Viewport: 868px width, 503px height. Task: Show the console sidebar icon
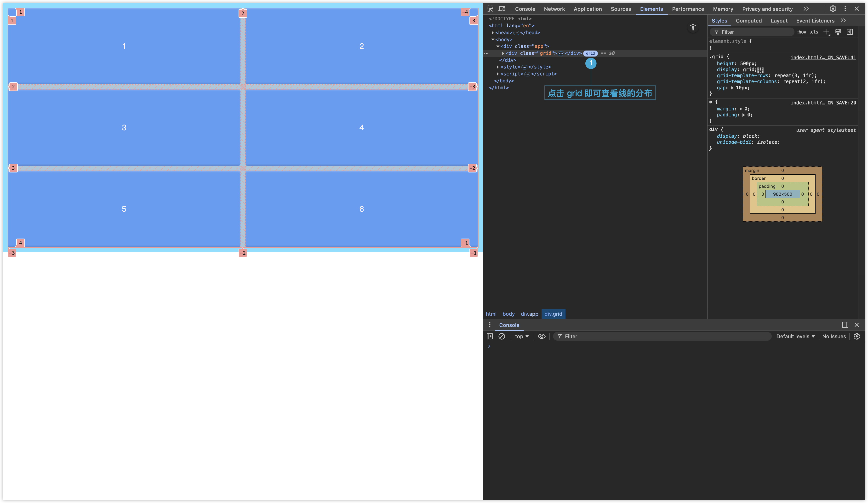(490, 336)
